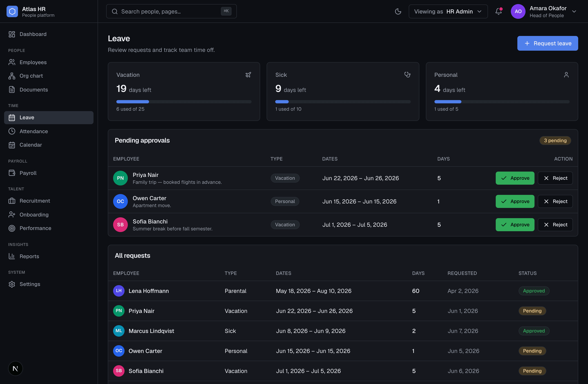Approve Priya Nair's vacation request
The height and width of the screenshot is (384, 588).
pyautogui.click(x=515, y=178)
